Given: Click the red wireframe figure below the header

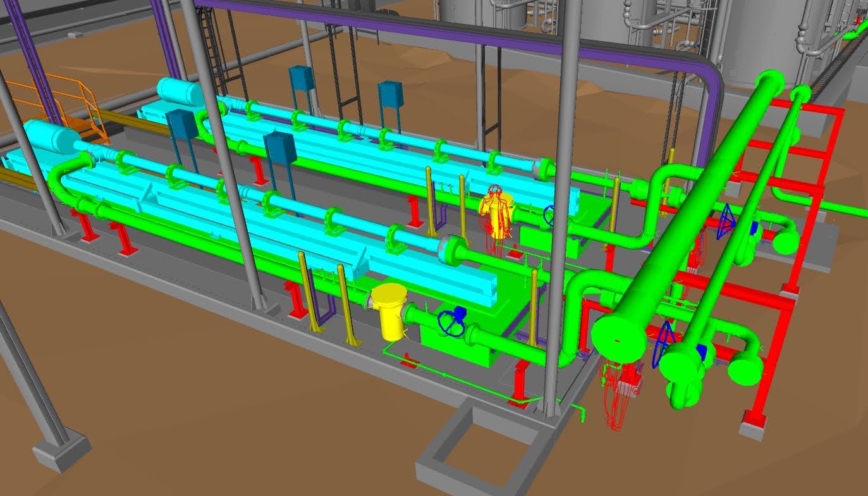Looking at the screenshot, I should pyautogui.click(x=618, y=392).
